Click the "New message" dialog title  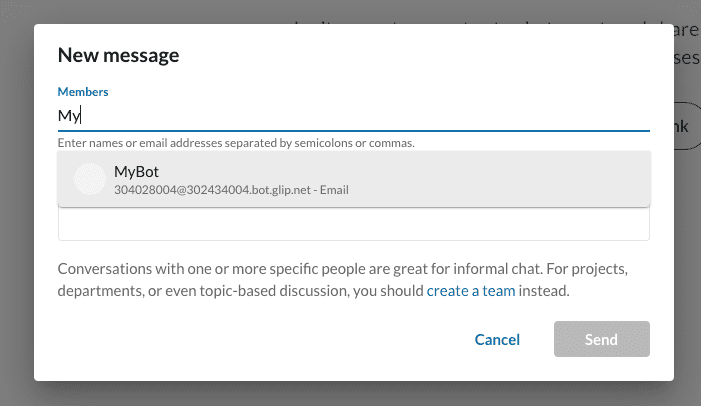pyautogui.click(x=118, y=55)
